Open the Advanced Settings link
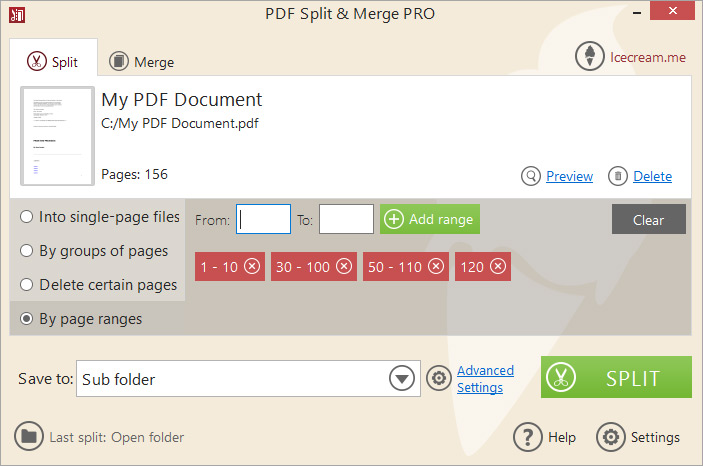Viewport: 703px width, 466px height. 486,379
